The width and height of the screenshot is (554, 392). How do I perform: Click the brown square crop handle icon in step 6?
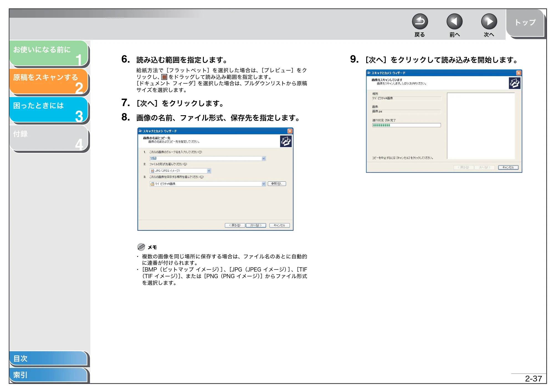164,77
